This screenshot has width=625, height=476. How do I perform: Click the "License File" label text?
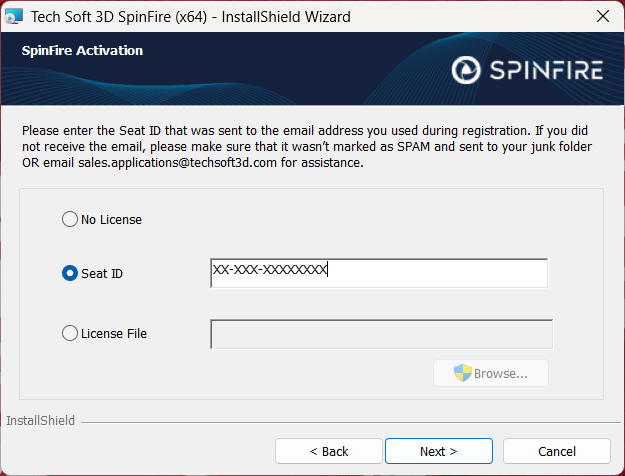[114, 333]
